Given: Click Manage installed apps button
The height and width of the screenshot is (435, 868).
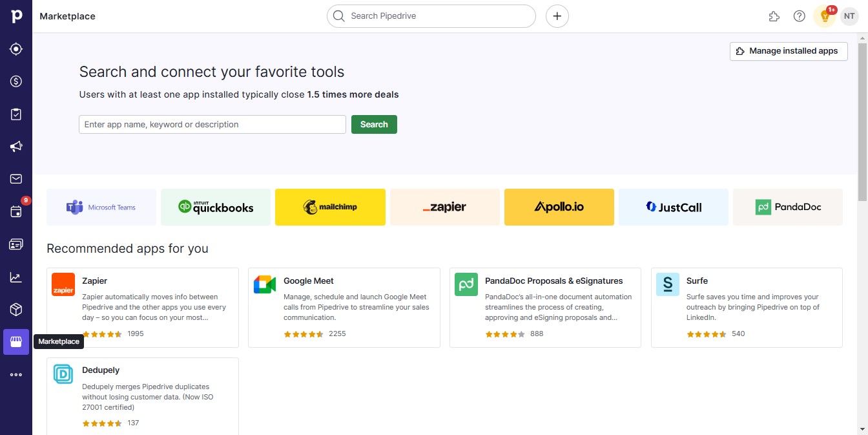Looking at the screenshot, I should click(789, 51).
